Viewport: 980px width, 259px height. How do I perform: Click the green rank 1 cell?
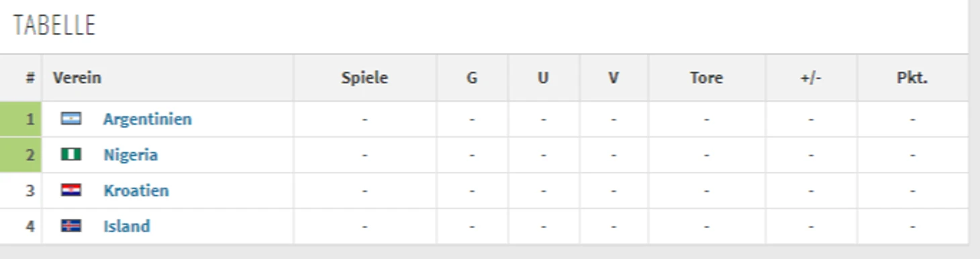(21, 119)
